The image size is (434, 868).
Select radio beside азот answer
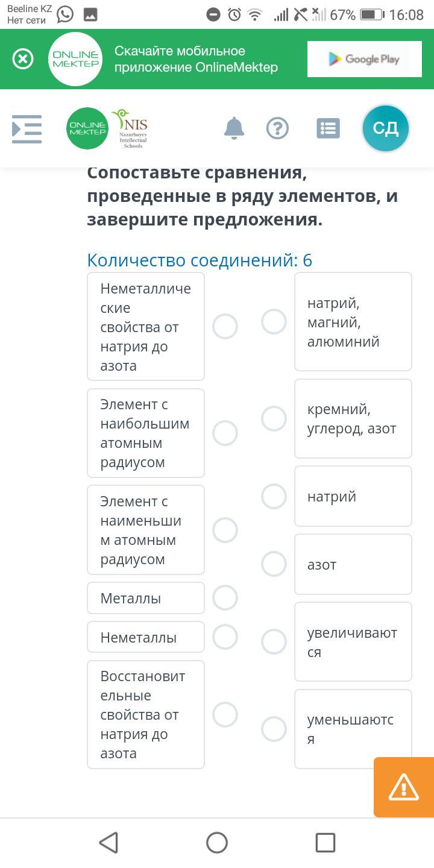click(x=274, y=564)
